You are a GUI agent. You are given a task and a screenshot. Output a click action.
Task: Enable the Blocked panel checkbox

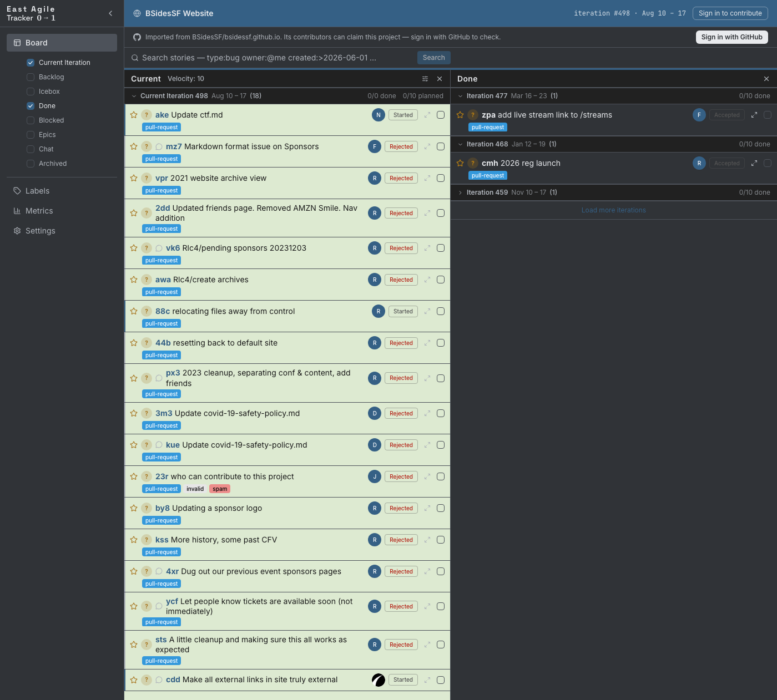31,120
